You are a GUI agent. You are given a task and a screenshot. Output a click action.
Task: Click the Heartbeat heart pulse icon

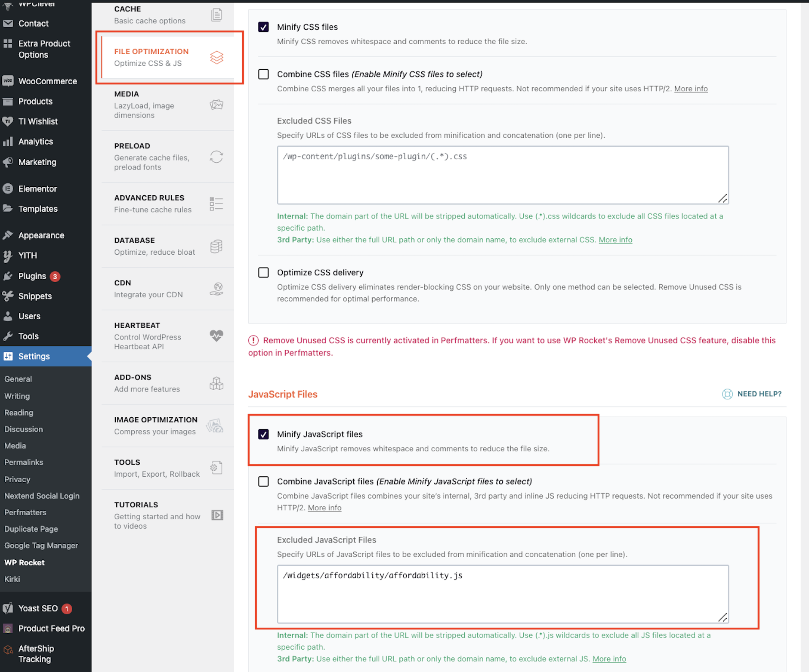point(216,336)
